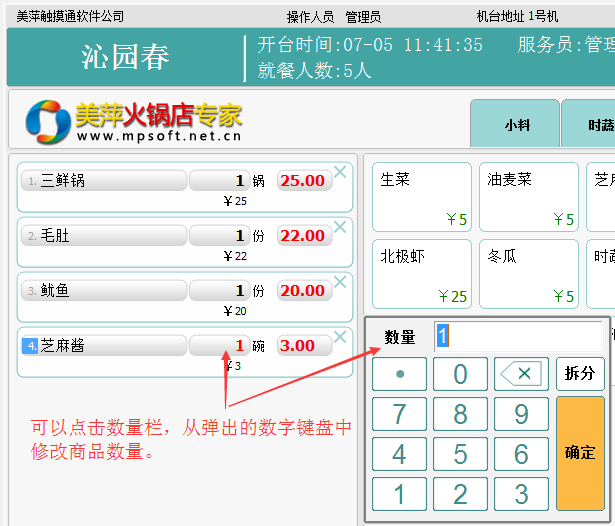
Task: Add 油麦菜 dish to the order
Action: [x=528, y=197]
